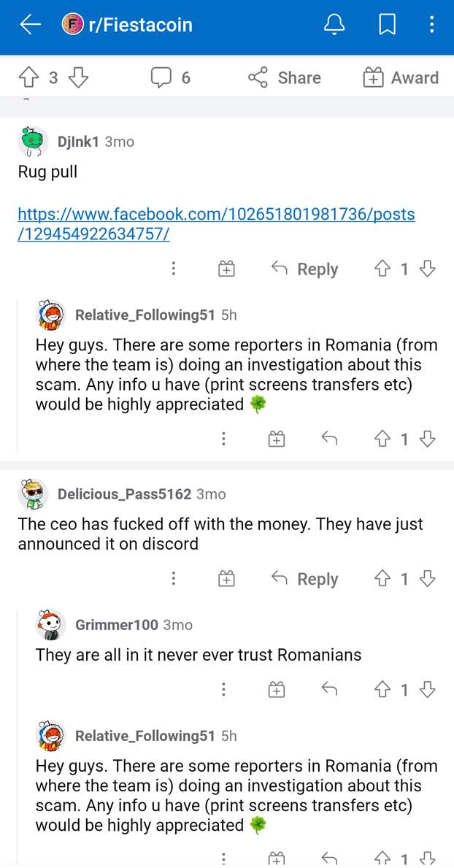454x868 pixels.
Task: Open the header three-dot overflow menu
Action: pyautogui.click(x=431, y=25)
